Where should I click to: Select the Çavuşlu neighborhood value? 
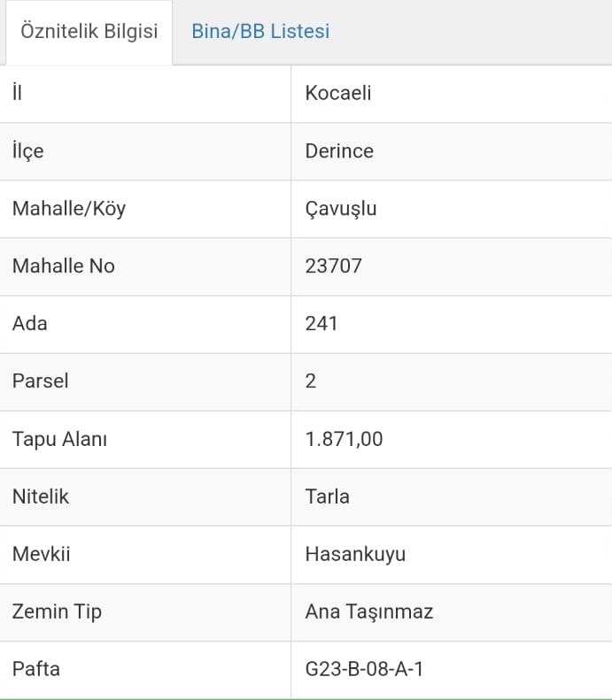341,209
